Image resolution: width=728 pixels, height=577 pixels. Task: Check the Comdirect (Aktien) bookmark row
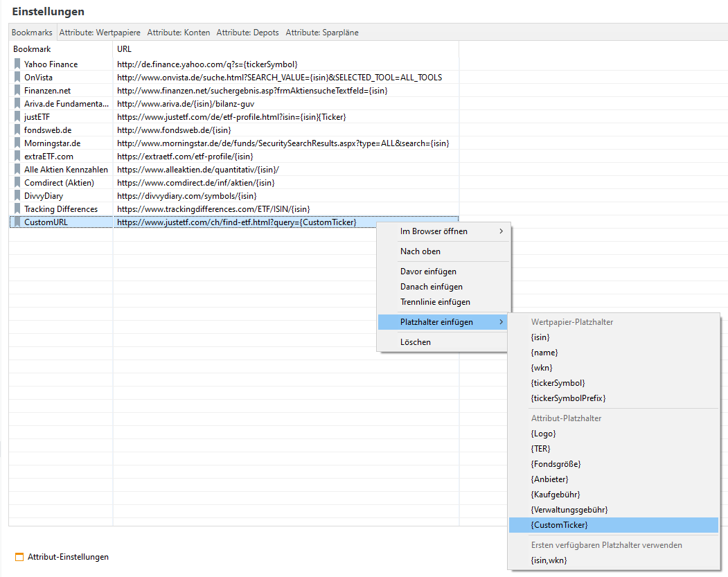pos(61,182)
